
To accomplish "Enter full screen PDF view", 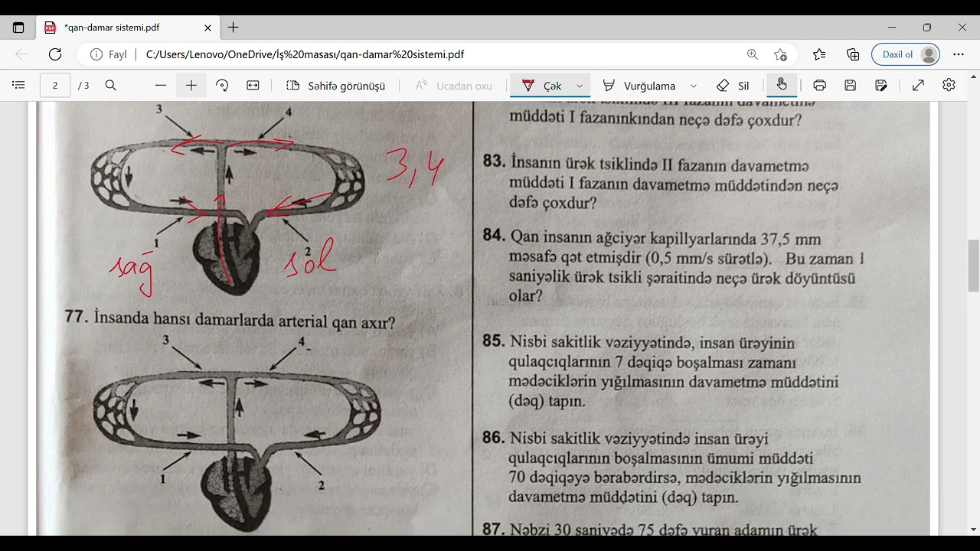I will coord(918,86).
